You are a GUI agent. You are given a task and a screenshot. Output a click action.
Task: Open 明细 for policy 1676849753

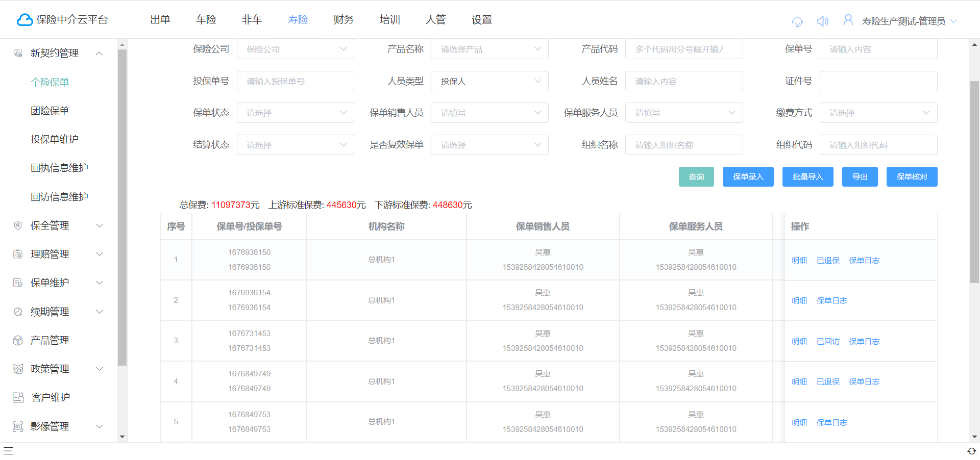click(x=799, y=422)
